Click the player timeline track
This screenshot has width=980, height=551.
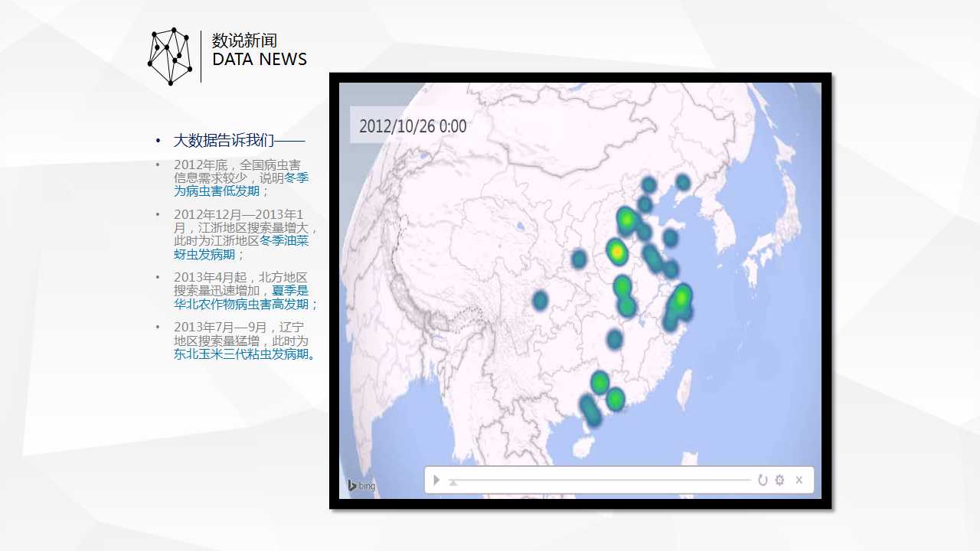601,481
